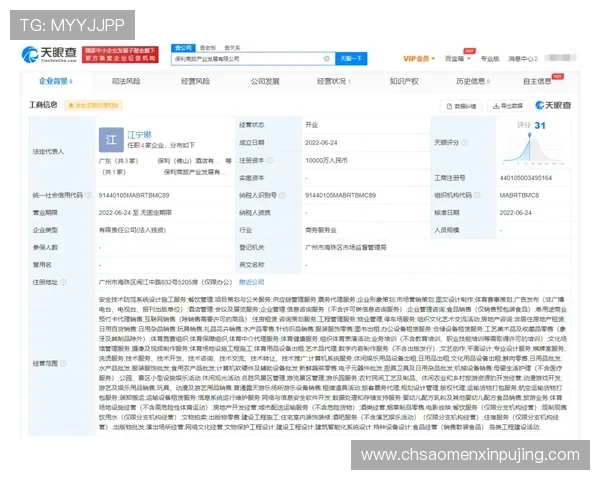600x480 pixels.
Task: Switch to the 经营风险 tab
Action: pos(195,81)
